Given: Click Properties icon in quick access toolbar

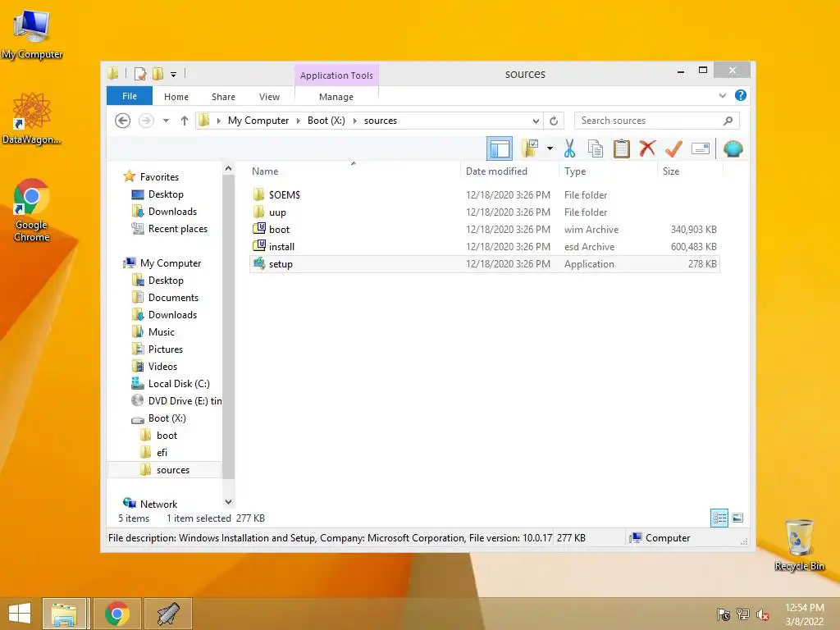Looking at the screenshot, I should 139,73.
